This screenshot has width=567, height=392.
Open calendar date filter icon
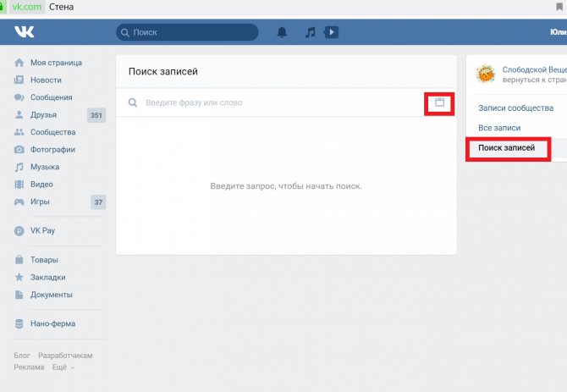click(439, 102)
